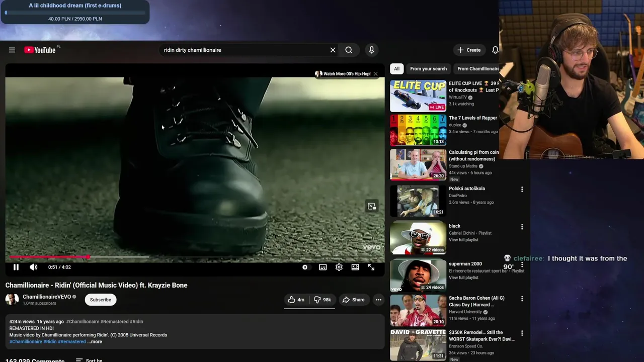Select the All filter chip
Image resolution: width=644 pixels, height=362 pixels.
click(397, 69)
